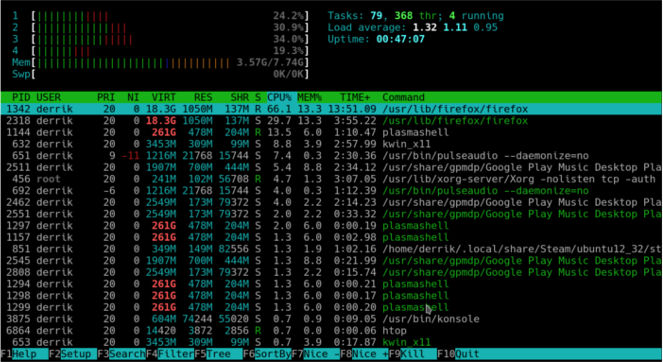This screenshot has width=663, height=362.
Task: Select Google Play Music process PID 2511
Action: (332, 167)
